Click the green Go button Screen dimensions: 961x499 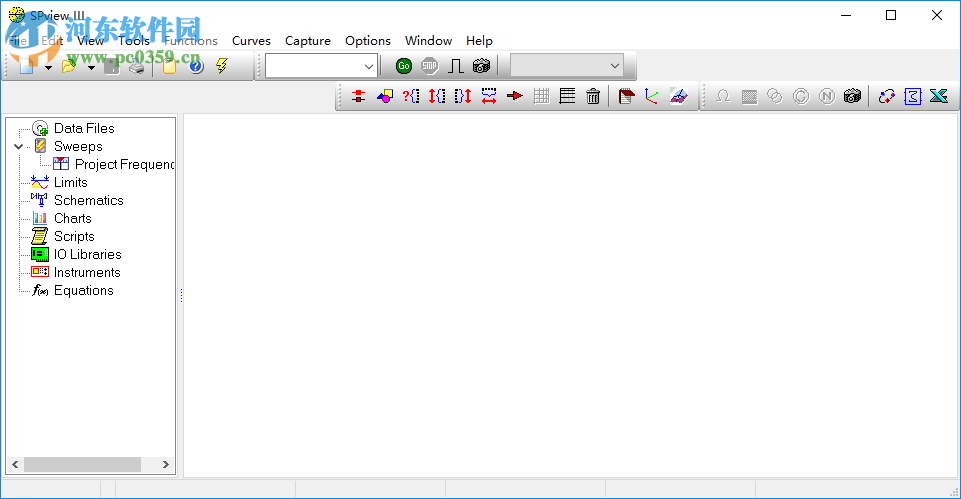click(x=403, y=66)
